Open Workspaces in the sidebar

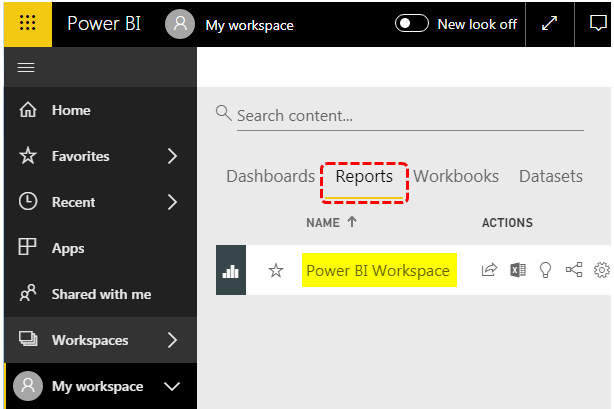click(100, 340)
